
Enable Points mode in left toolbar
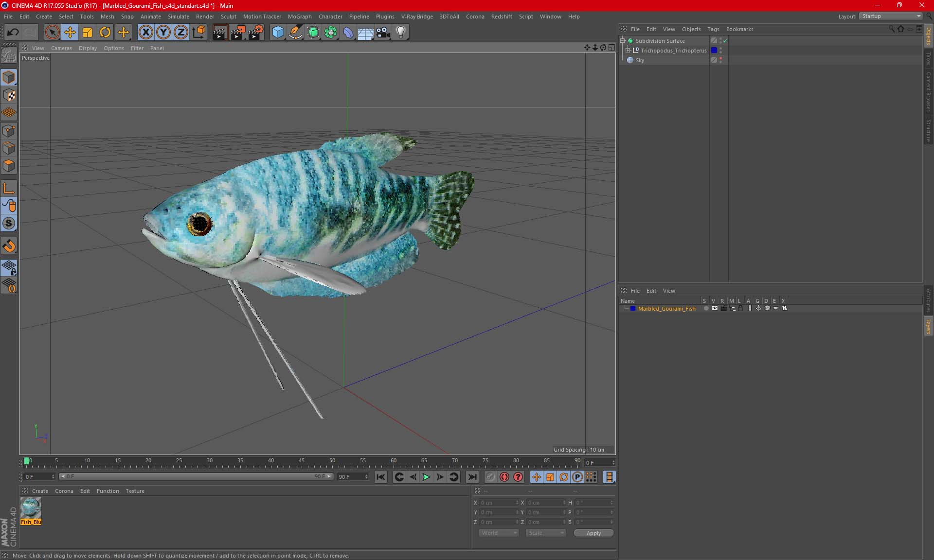click(x=9, y=131)
